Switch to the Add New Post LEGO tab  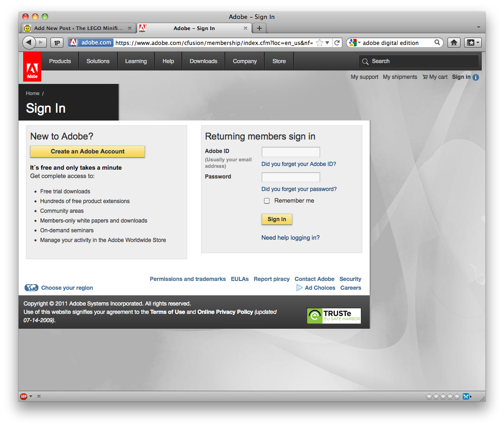point(78,28)
